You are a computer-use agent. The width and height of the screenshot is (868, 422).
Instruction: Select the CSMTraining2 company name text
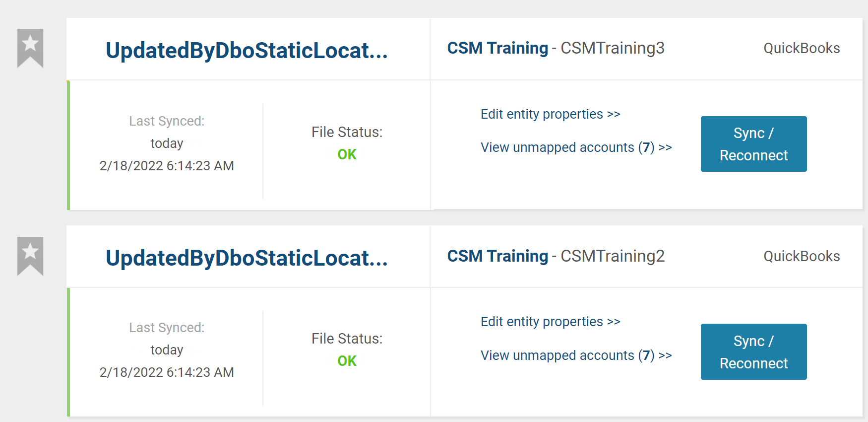[613, 256]
